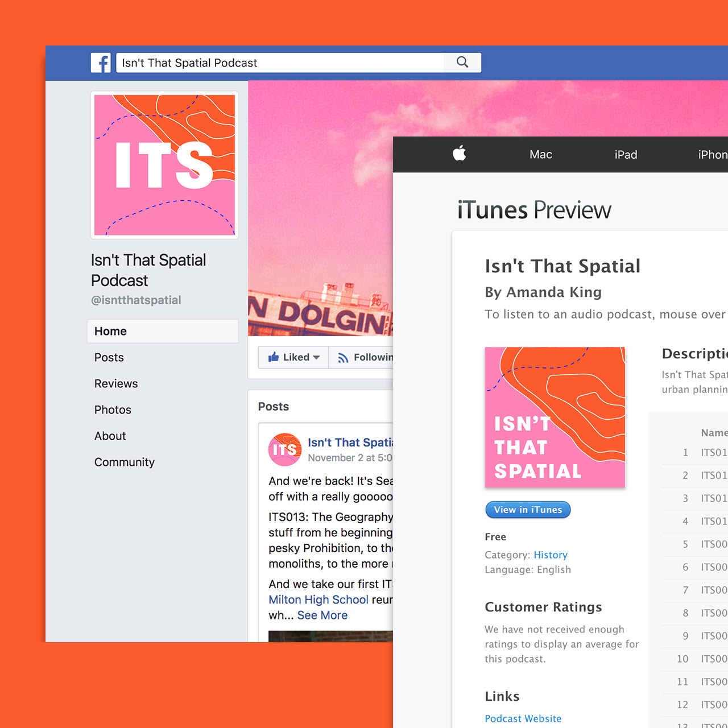Select episode row number 6

694,567
